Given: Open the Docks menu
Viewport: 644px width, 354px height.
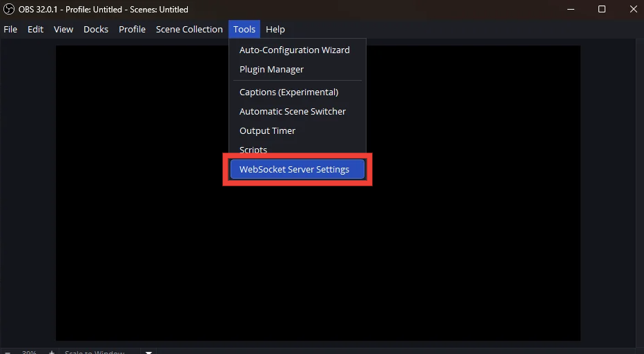Looking at the screenshot, I should tap(96, 30).
